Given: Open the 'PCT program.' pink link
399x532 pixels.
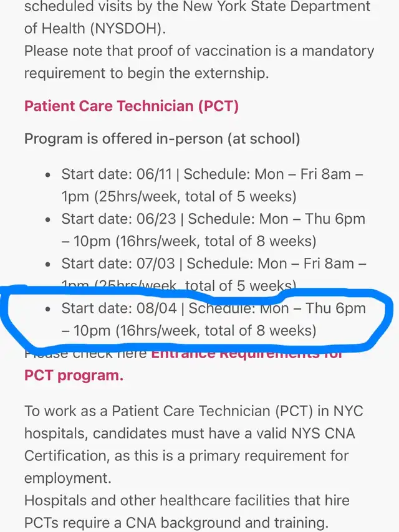Looking at the screenshot, I should pyautogui.click(x=74, y=375).
